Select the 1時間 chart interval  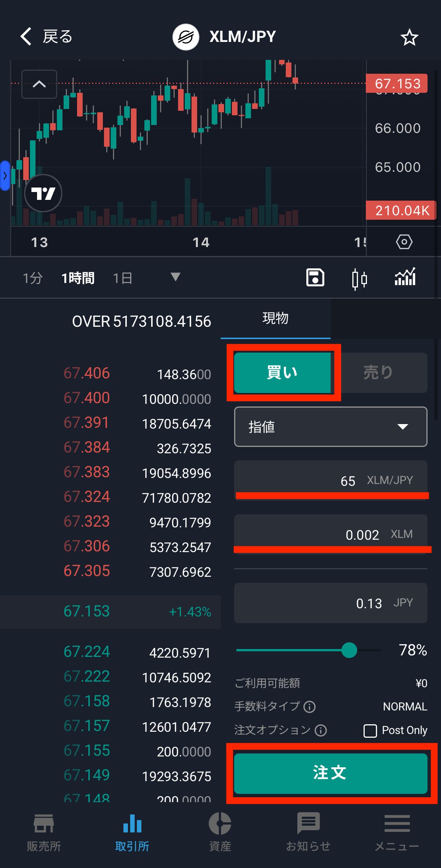point(78,278)
